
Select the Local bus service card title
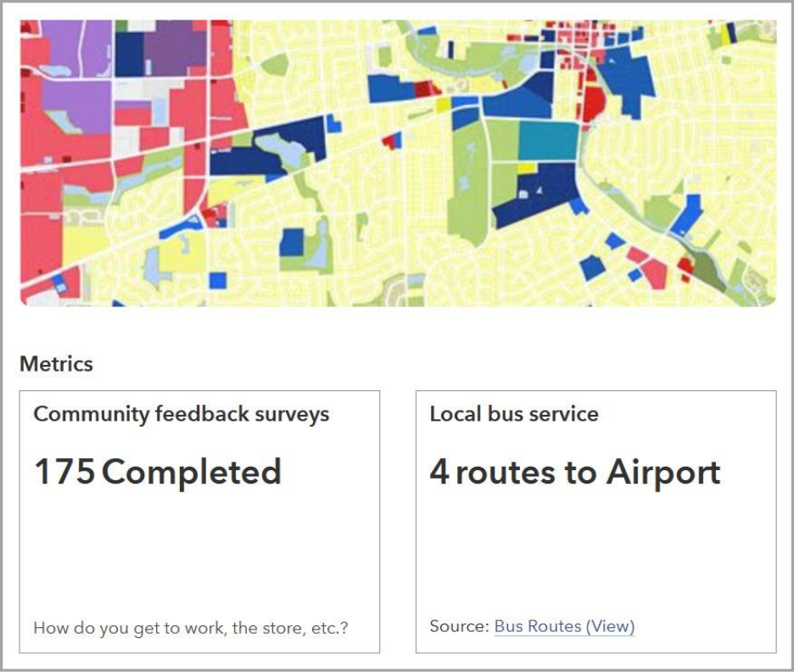pos(513,414)
